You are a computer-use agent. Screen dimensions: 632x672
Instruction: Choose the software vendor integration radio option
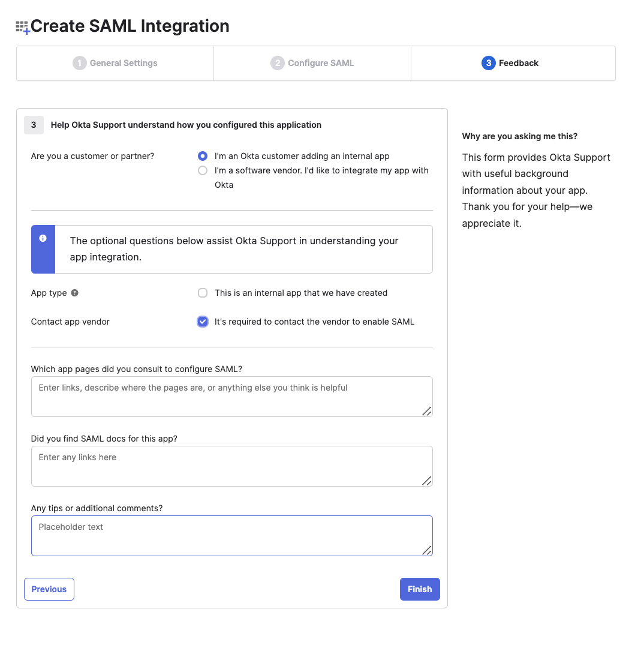[x=203, y=170]
